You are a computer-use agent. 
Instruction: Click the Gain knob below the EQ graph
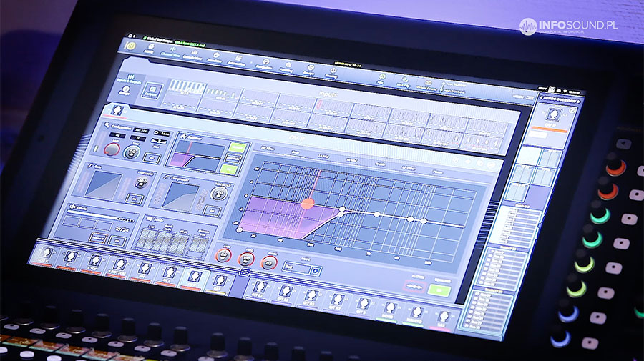click(x=223, y=256)
